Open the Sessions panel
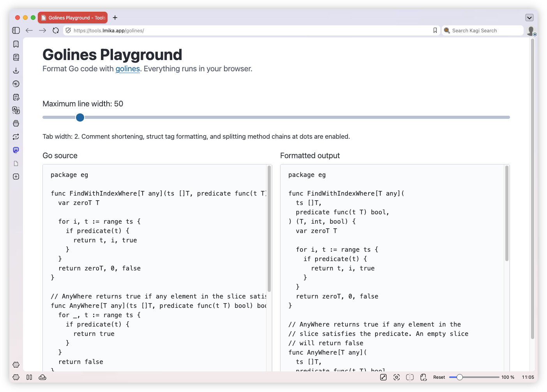The image size is (547, 392). [16, 137]
